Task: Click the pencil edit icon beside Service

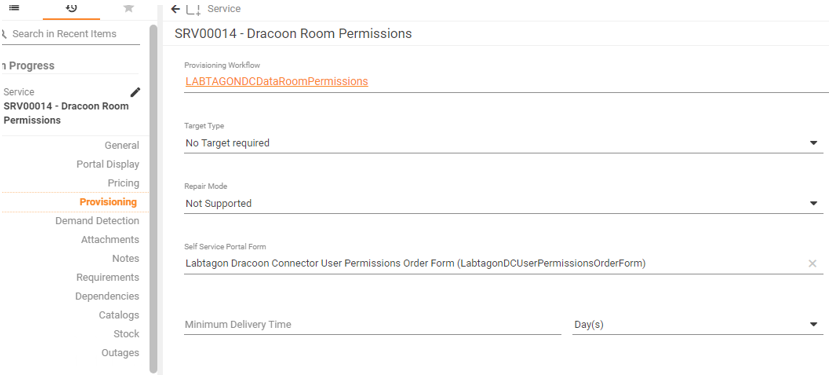Action: click(x=136, y=92)
